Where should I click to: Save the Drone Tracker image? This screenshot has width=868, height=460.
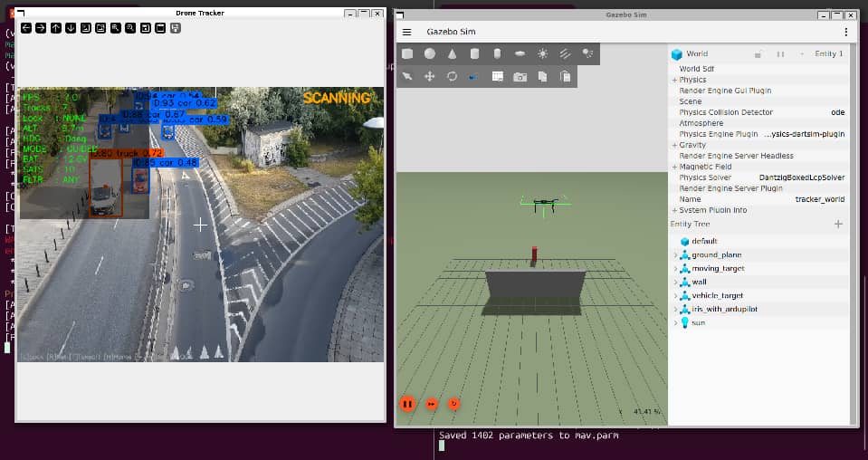point(146,28)
